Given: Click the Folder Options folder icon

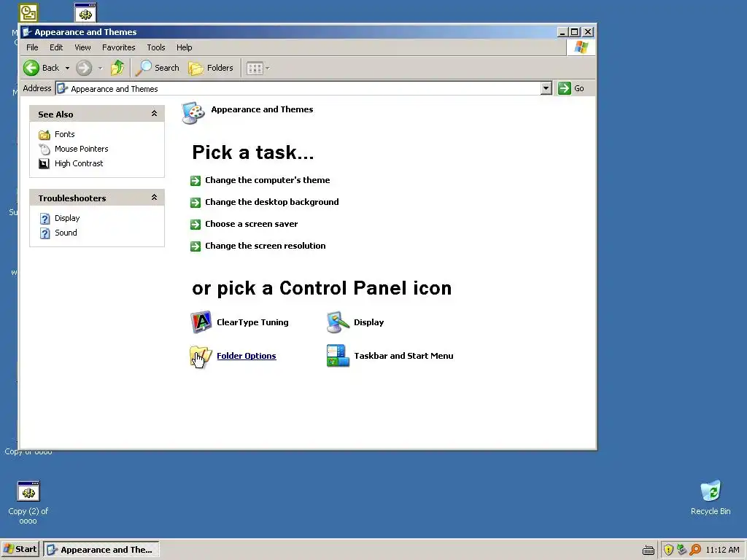Looking at the screenshot, I should tap(201, 357).
